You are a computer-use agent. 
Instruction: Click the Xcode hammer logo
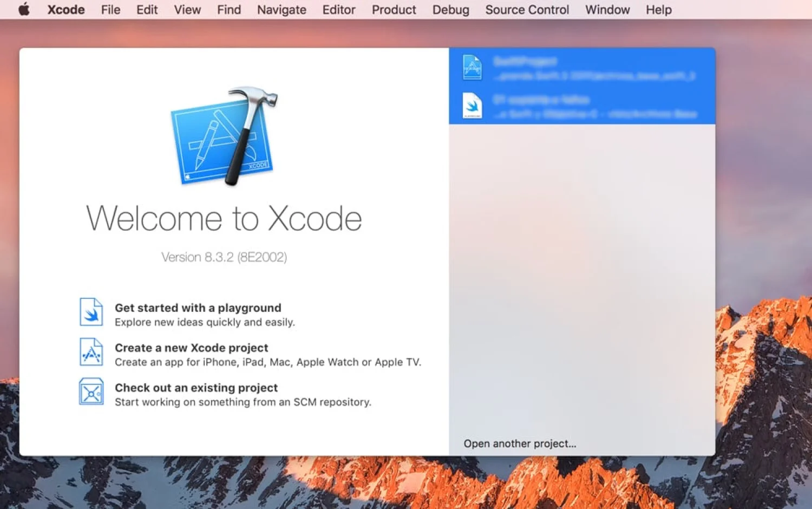coord(224,136)
